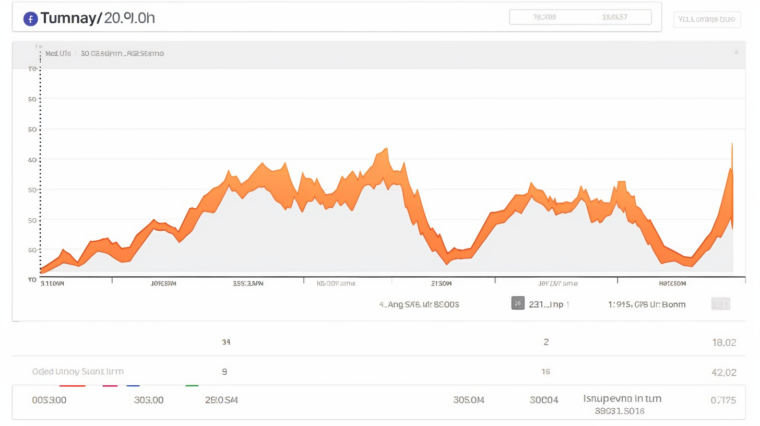The height and width of the screenshot is (426, 760).
Task: Click the 1:915 G76 legend label
Action: pos(646,304)
